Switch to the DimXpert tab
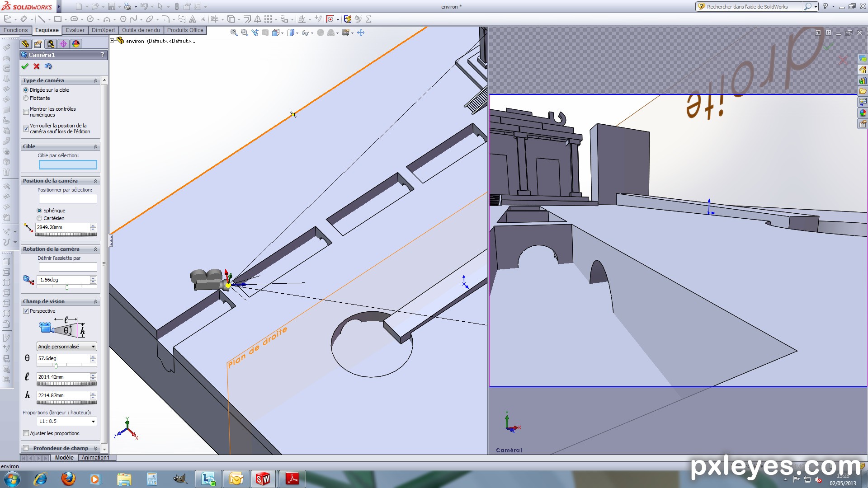Screen dimensions: 868x488 coord(103,30)
